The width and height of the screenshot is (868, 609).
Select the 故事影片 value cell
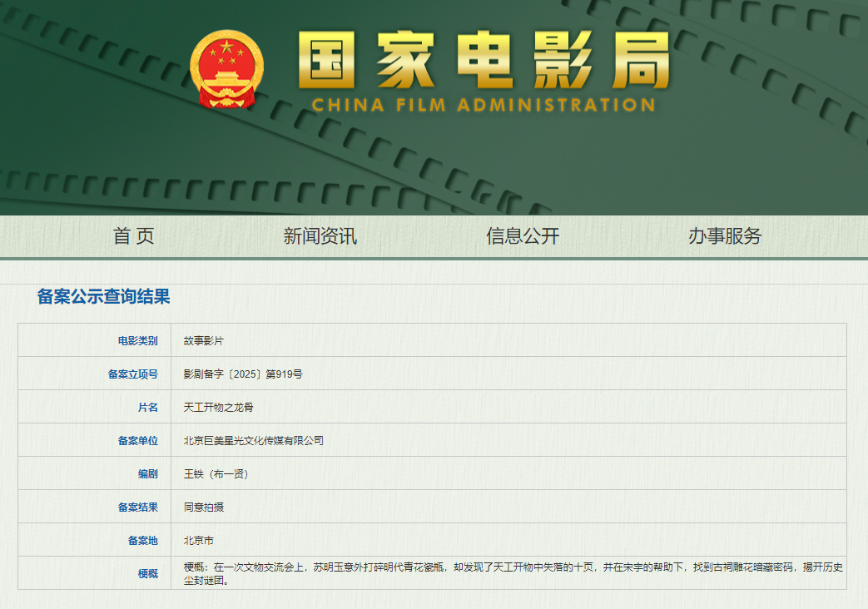(204, 341)
